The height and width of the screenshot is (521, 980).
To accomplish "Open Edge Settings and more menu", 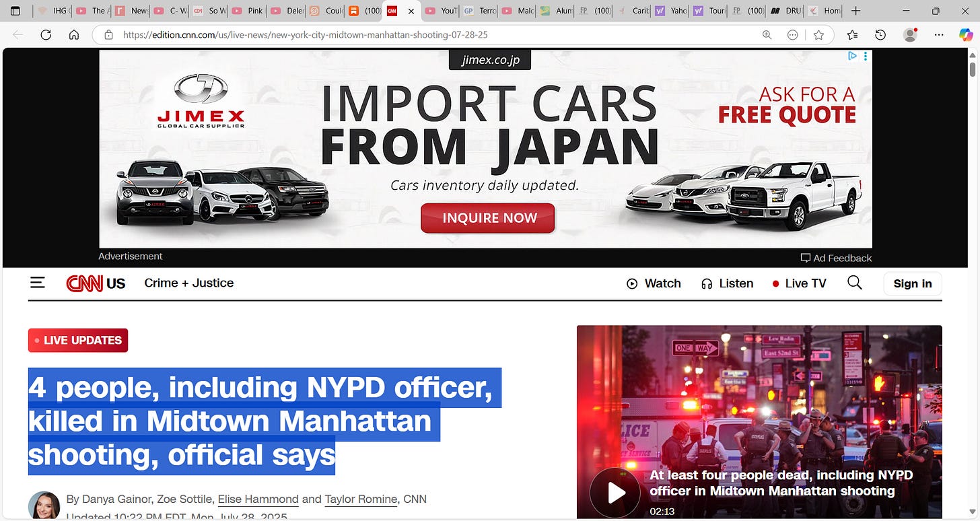I will click(939, 35).
